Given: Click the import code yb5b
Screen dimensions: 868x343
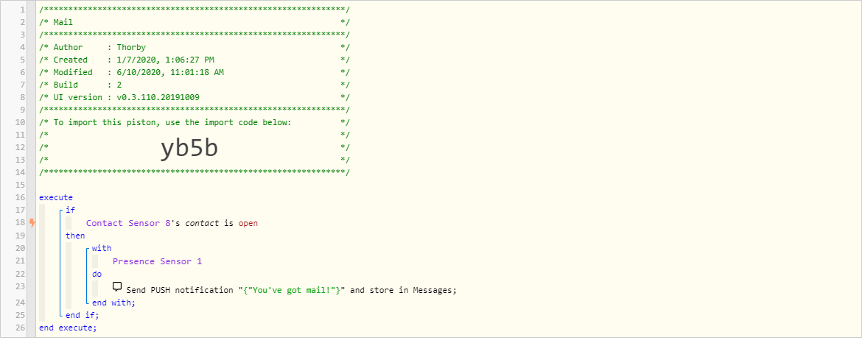Looking at the screenshot, I should 189,148.
